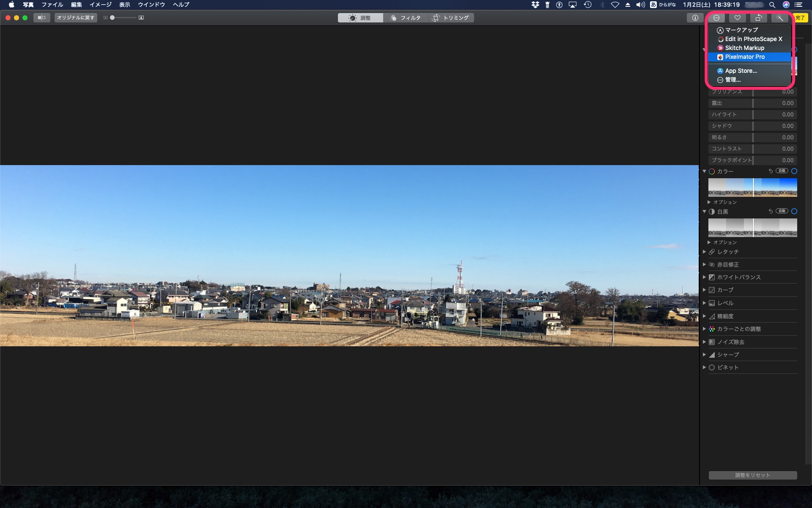
Task: Click the magic wand auto-enhance icon
Action: click(779, 18)
